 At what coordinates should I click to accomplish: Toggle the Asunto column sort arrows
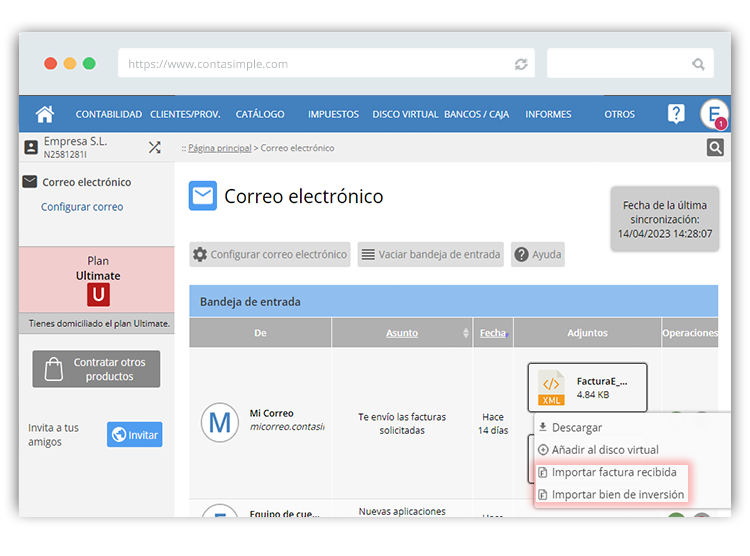coord(466,333)
